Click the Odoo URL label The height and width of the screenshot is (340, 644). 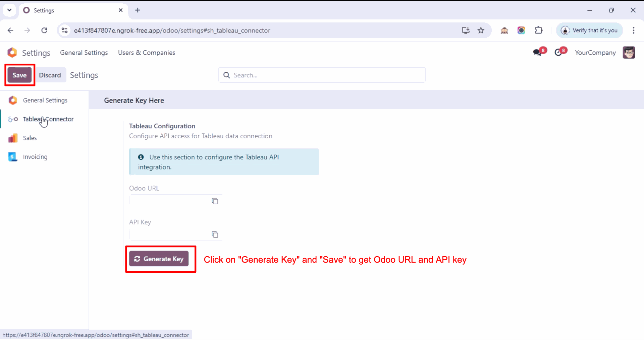144,188
